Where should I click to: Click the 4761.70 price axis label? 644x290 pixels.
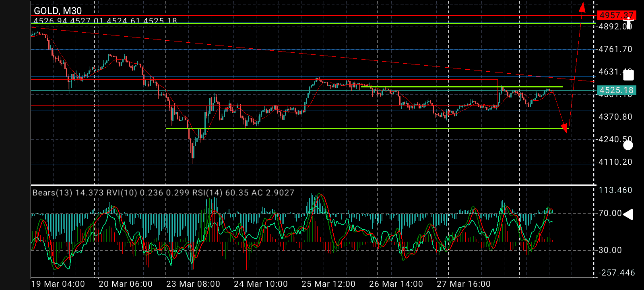click(x=616, y=49)
